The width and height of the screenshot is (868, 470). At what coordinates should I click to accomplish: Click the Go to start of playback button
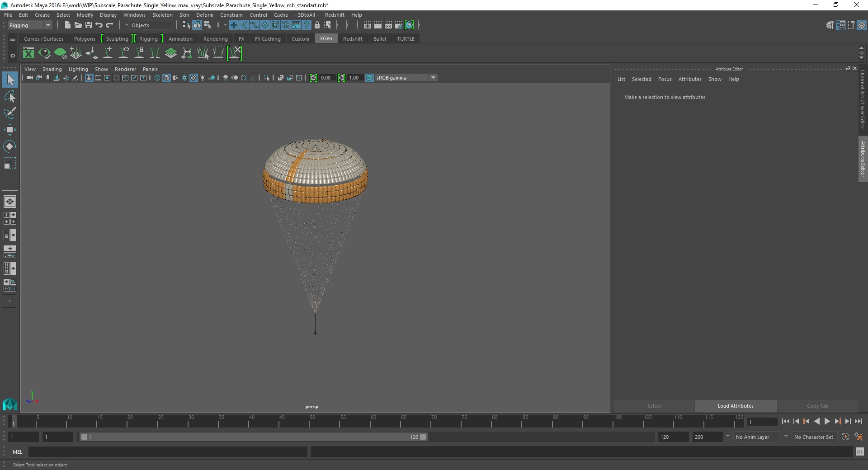pyautogui.click(x=785, y=421)
